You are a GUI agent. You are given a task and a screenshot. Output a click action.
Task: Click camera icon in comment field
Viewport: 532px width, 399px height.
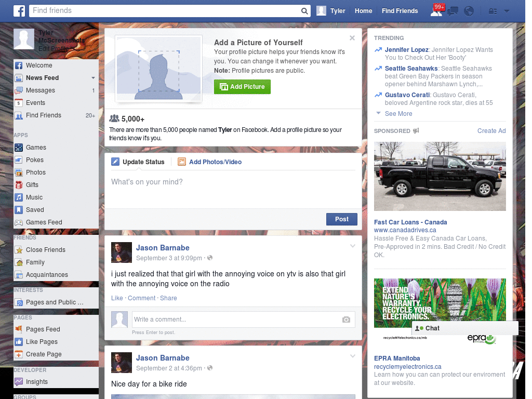pos(346,320)
